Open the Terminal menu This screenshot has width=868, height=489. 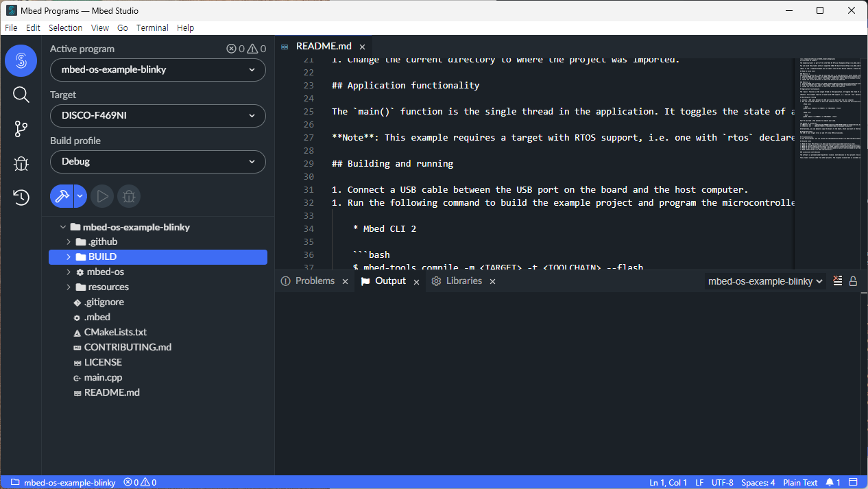[x=152, y=28]
